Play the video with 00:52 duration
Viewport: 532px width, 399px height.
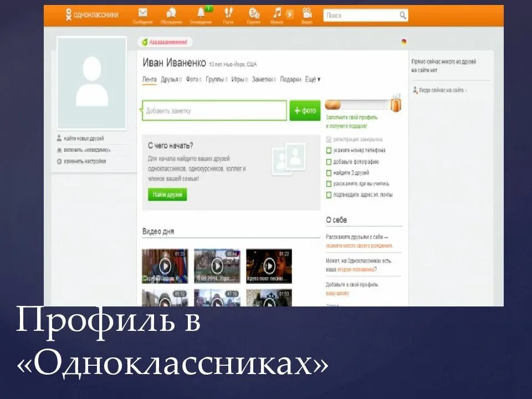point(165,298)
